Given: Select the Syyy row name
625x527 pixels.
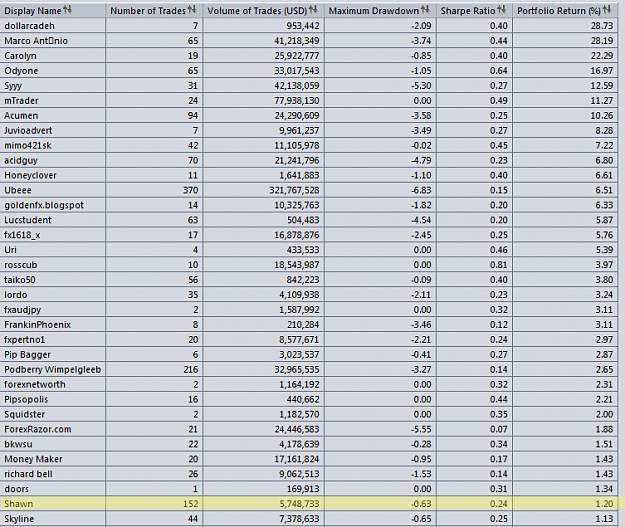Looking at the screenshot, I should click(x=13, y=86).
